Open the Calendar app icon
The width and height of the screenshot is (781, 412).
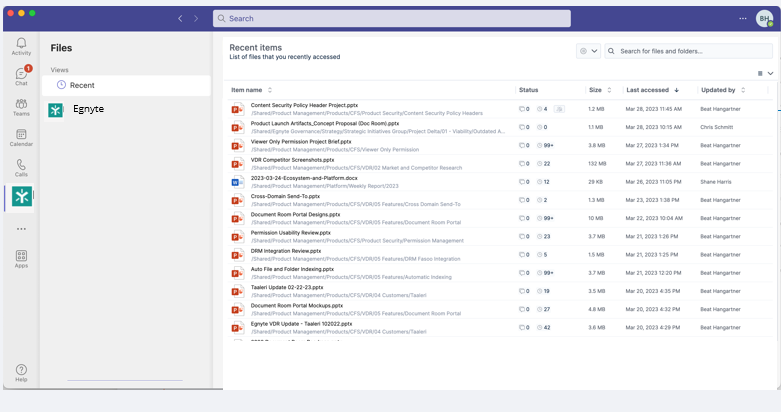pyautogui.click(x=21, y=136)
